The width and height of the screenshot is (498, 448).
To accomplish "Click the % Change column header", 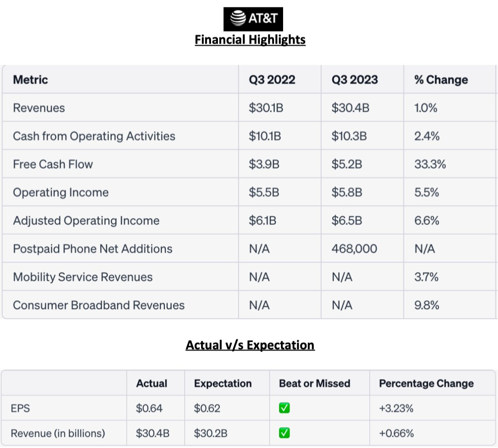I will [441, 80].
